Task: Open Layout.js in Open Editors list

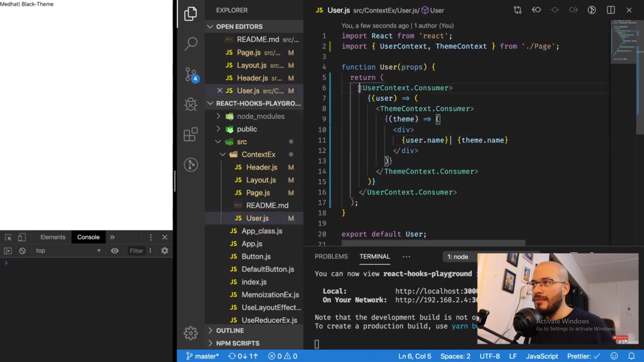Action: click(254, 65)
